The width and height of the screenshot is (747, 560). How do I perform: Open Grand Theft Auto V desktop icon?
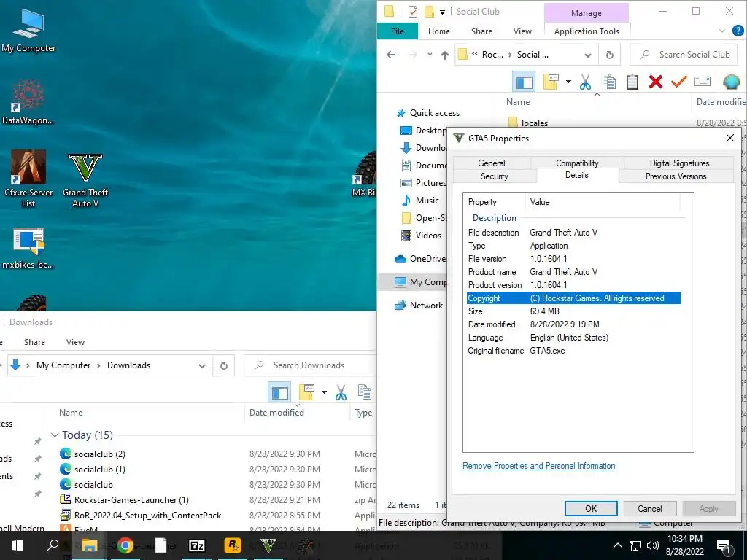pyautogui.click(x=85, y=180)
